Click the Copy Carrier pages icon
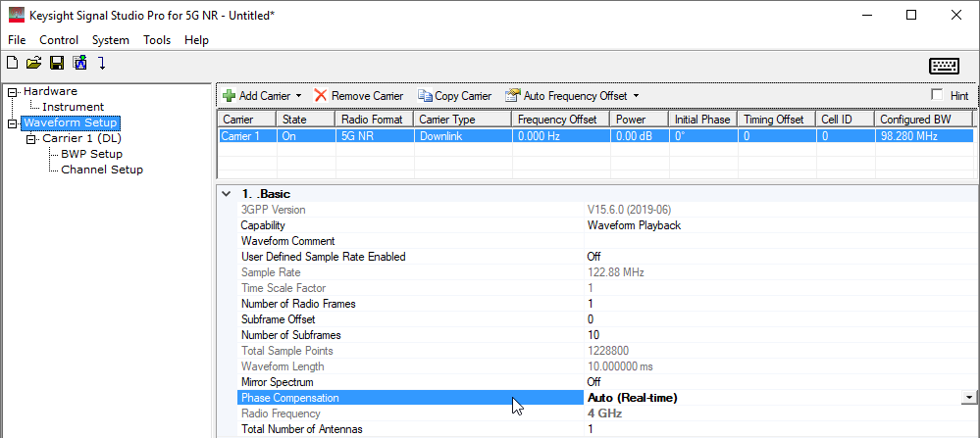980x438 pixels. (x=425, y=95)
